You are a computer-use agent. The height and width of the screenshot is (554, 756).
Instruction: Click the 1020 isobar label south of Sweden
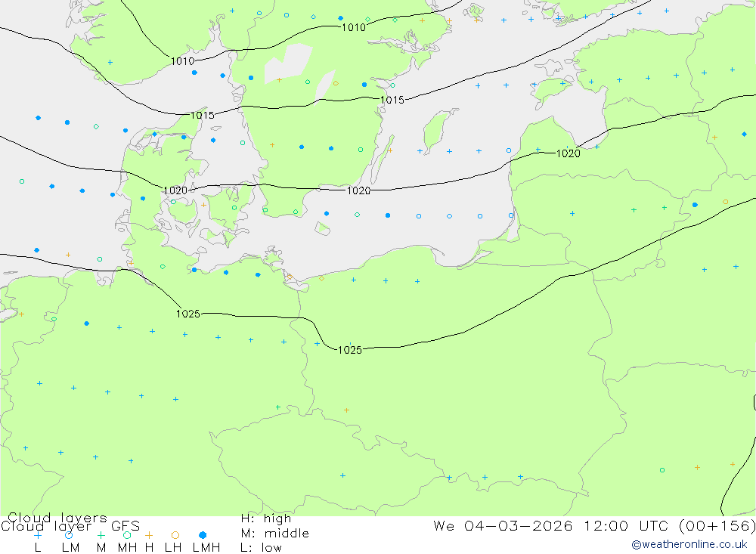pyautogui.click(x=358, y=191)
